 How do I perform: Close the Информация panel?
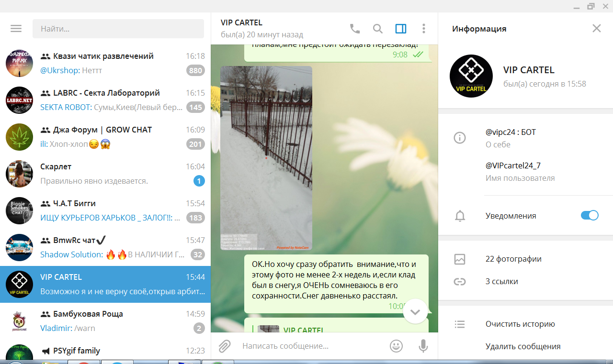coord(597,28)
